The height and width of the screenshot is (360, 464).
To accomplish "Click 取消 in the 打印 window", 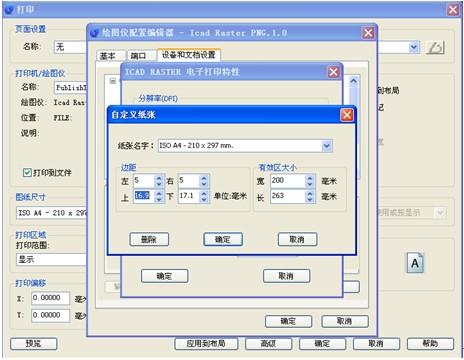I will [376, 344].
